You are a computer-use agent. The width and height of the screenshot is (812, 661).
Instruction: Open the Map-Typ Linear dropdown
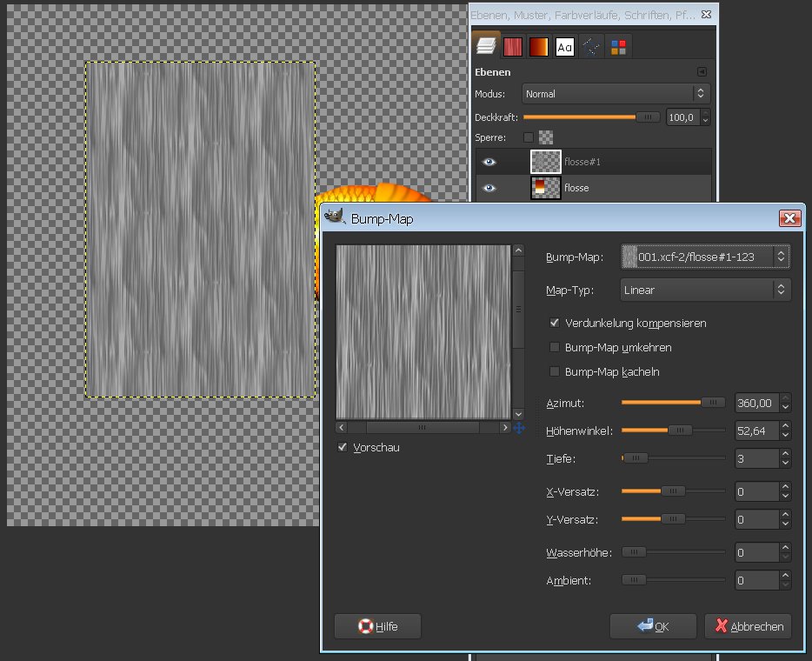[705, 290]
